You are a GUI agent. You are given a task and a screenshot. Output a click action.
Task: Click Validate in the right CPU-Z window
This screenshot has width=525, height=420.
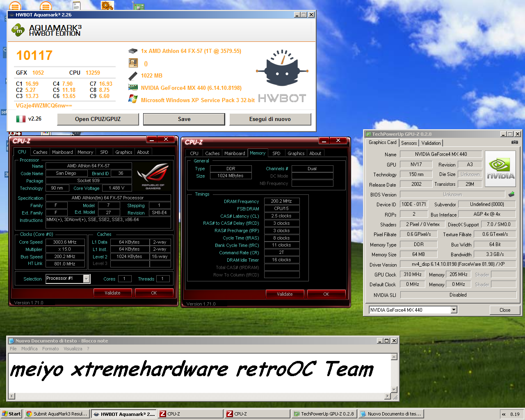pyautogui.click(x=285, y=294)
